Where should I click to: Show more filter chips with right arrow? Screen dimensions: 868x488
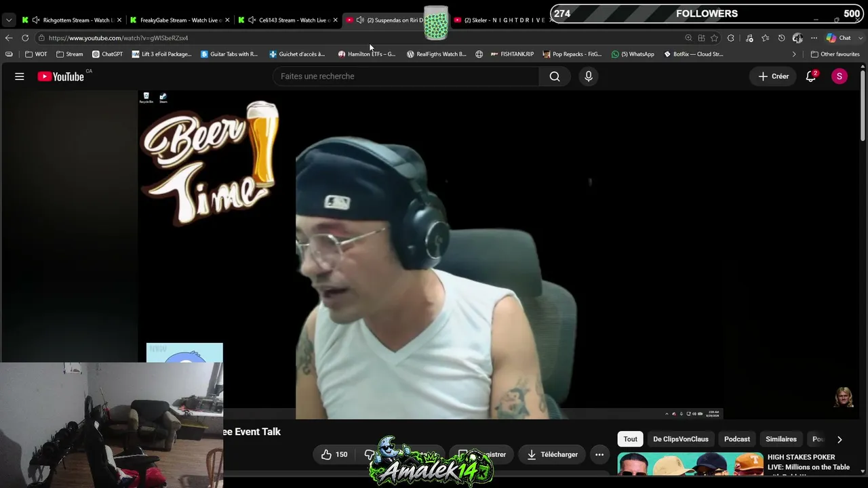(840, 439)
